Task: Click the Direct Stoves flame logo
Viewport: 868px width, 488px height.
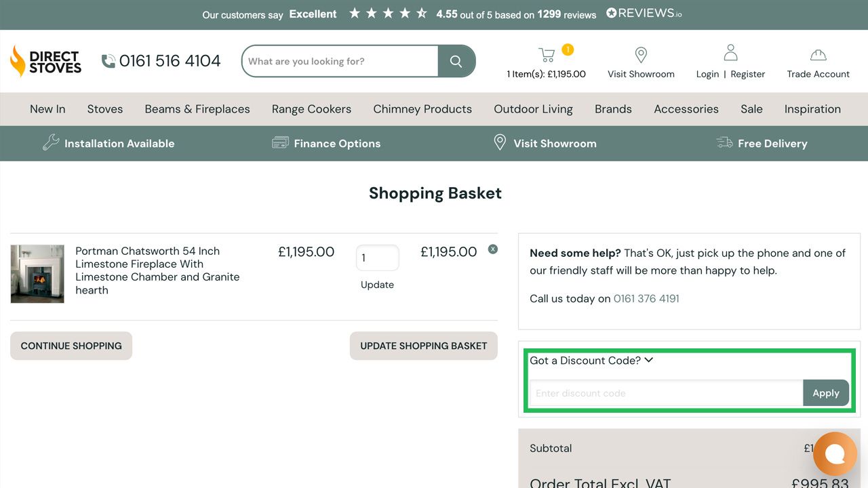Action: (x=18, y=61)
